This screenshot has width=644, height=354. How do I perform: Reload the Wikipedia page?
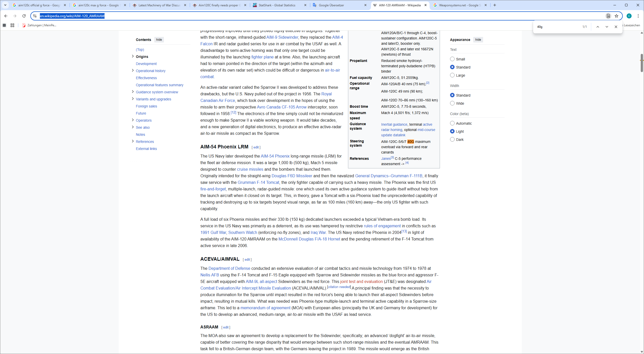click(x=24, y=16)
